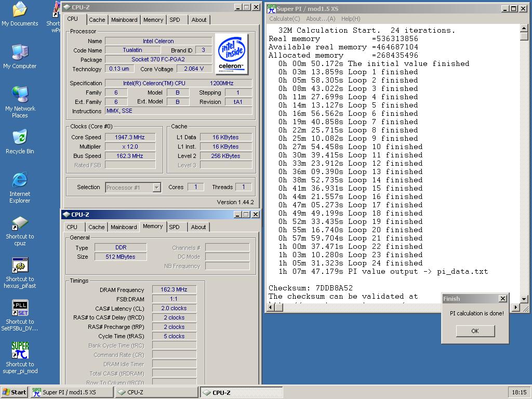Click the Intel Inside Celeron logo
532x399 pixels.
pyautogui.click(x=231, y=54)
